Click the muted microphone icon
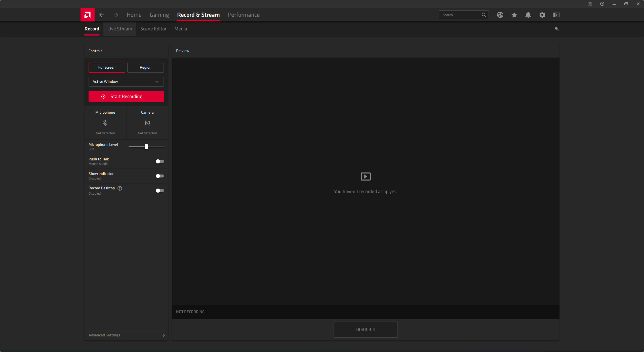 click(105, 123)
